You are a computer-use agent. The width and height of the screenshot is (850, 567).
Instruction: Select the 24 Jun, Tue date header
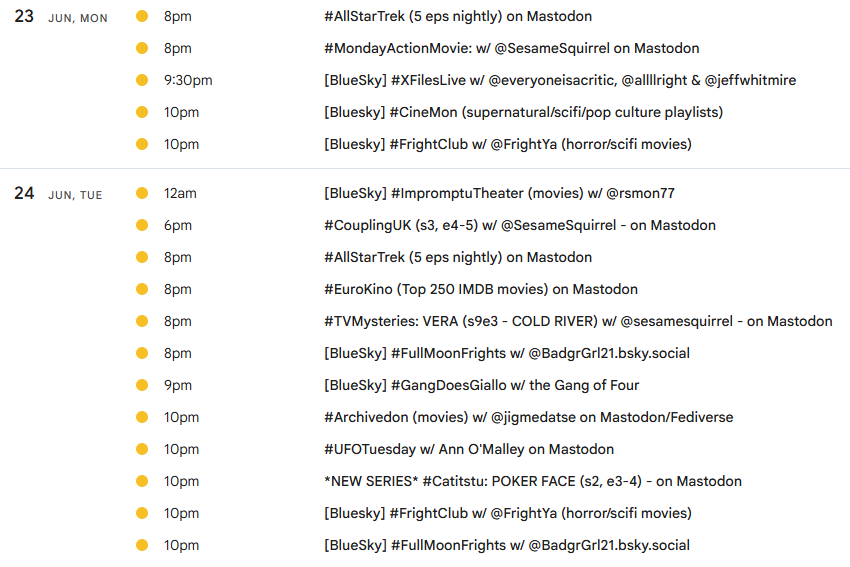[58, 194]
